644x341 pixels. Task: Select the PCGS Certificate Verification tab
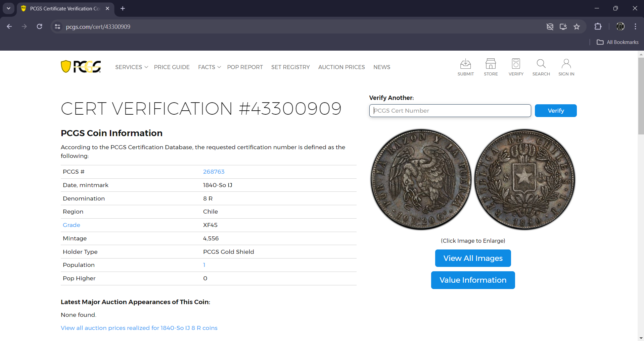click(65, 8)
